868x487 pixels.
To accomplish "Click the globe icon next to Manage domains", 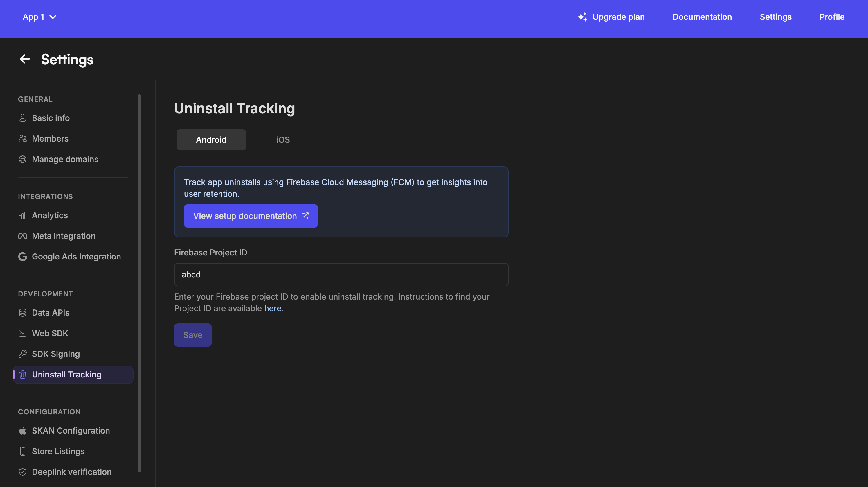I will [22, 159].
